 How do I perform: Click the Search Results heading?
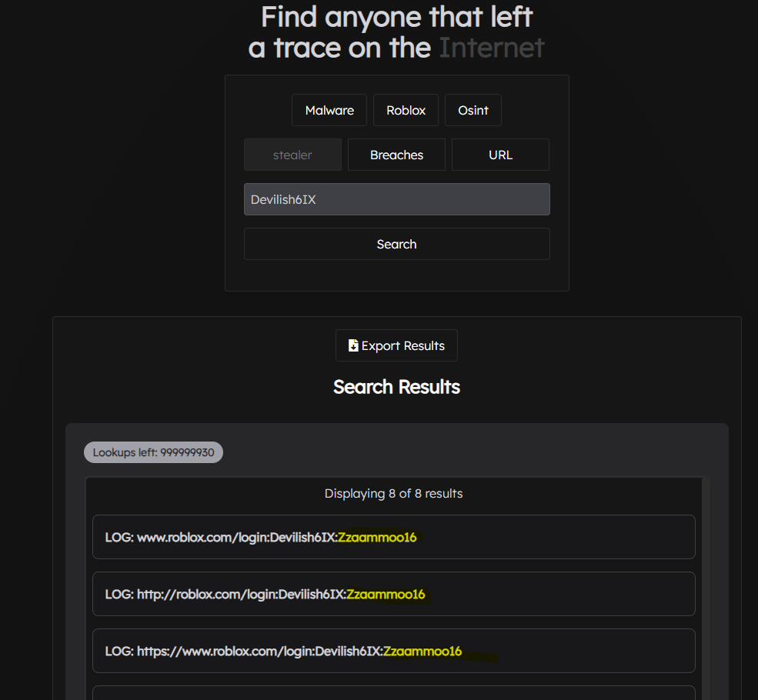(x=396, y=387)
